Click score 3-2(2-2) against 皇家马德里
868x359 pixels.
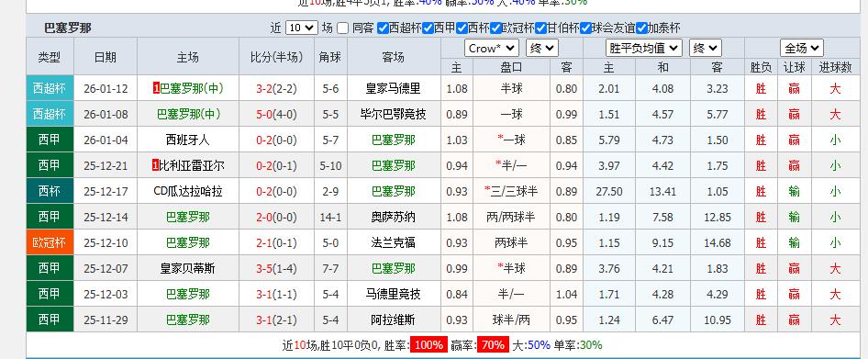click(x=276, y=89)
